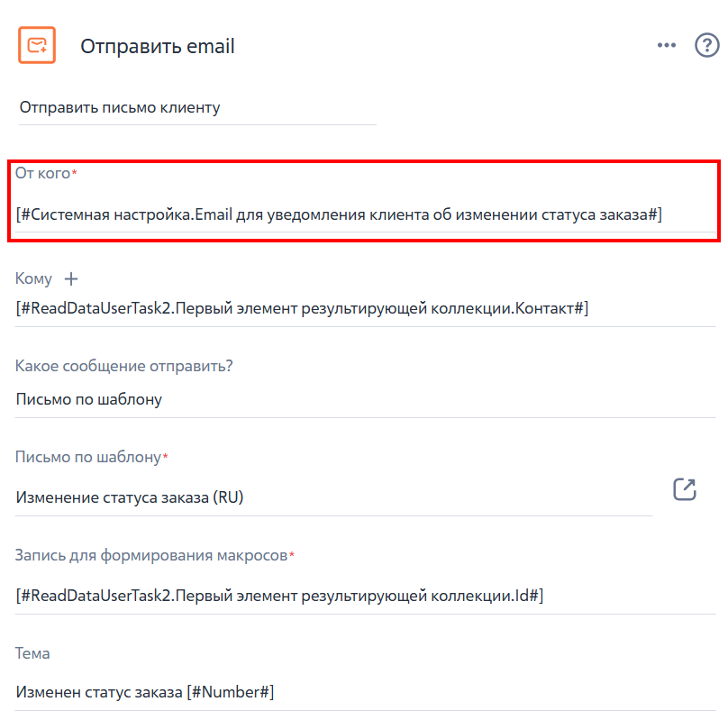Click the orange send-email element icon

click(37, 45)
